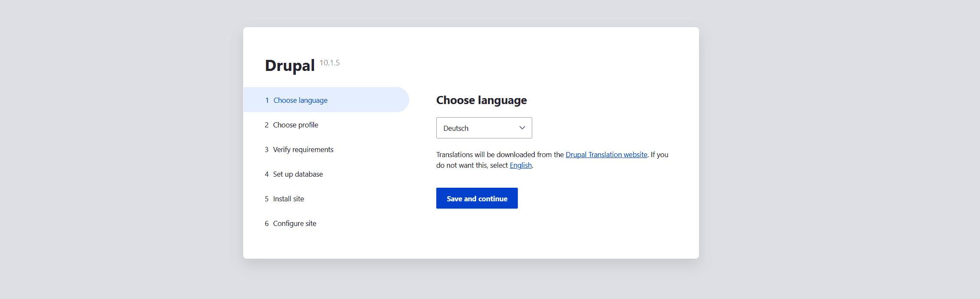Select the Install site step

click(x=289, y=199)
